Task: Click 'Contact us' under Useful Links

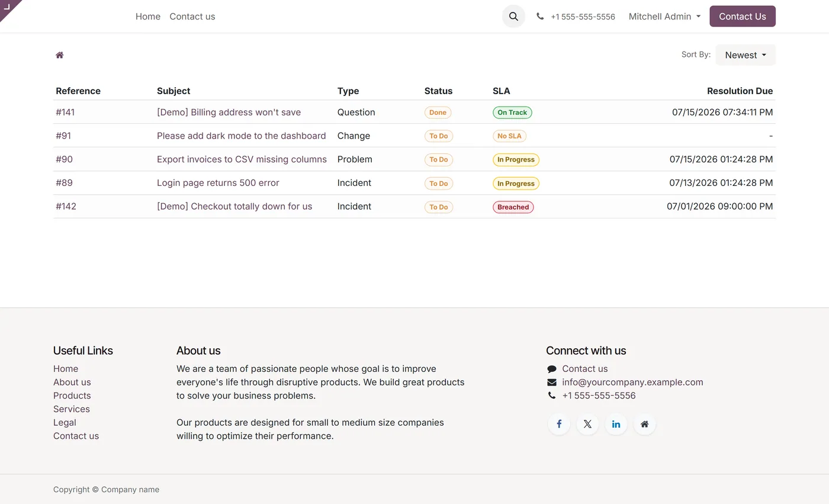Action: pyautogui.click(x=76, y=436)
